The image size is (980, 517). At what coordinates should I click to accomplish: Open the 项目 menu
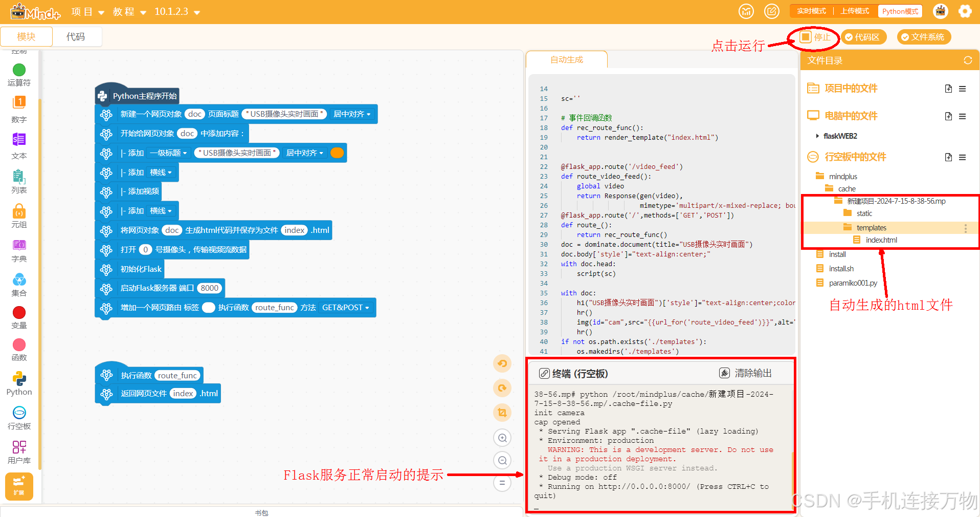click(87, 12)
